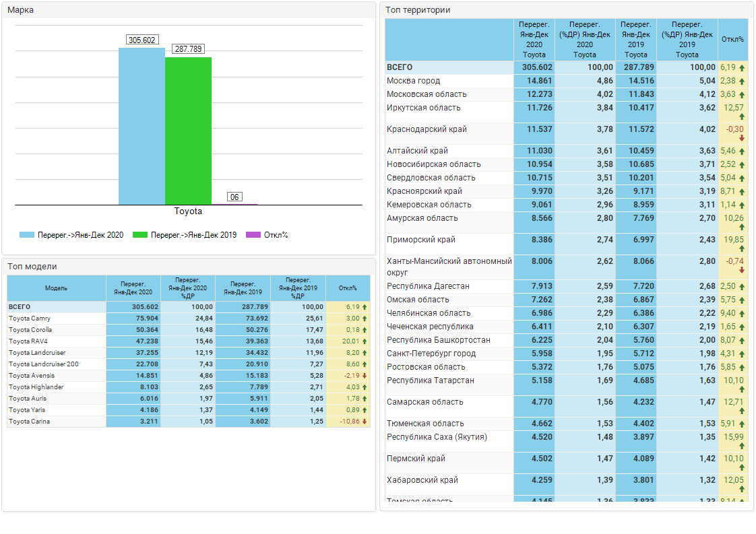Click the green up arrow for Приморский край
This screenshot has width=756, height=534.
click(742, 248)
